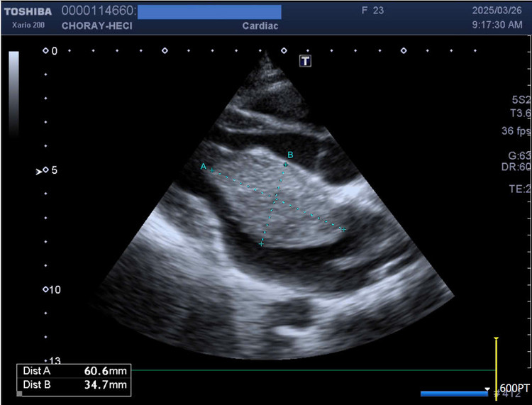
Task: Click the depth 0 diamond marker
Action: coord(45,51)
